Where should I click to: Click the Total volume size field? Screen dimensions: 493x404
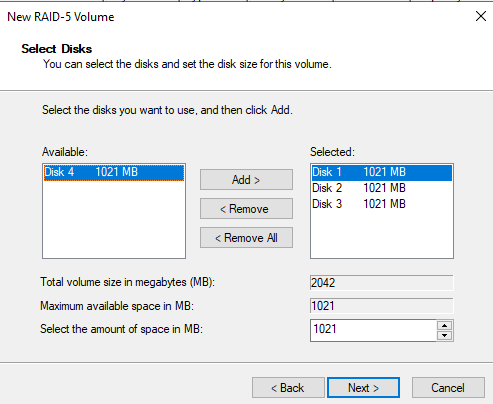coord(382,283)
